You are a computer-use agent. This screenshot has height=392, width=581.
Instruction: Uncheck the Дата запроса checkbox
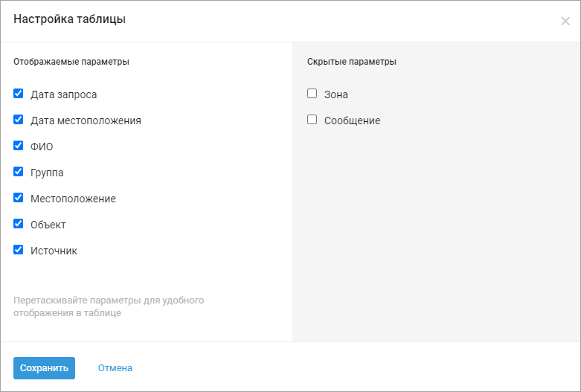pyautogui.click(x=19, y=94)
